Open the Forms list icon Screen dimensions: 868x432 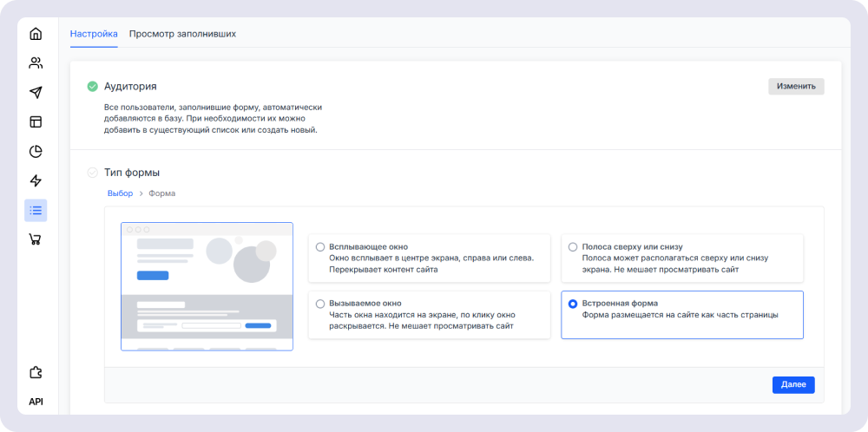(36, 210)
